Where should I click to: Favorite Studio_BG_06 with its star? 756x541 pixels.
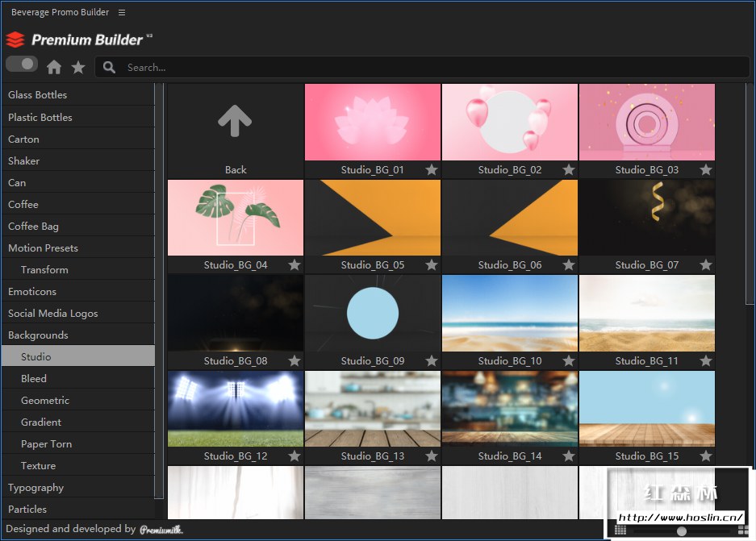pyautogui.click(x=569, y=265)
